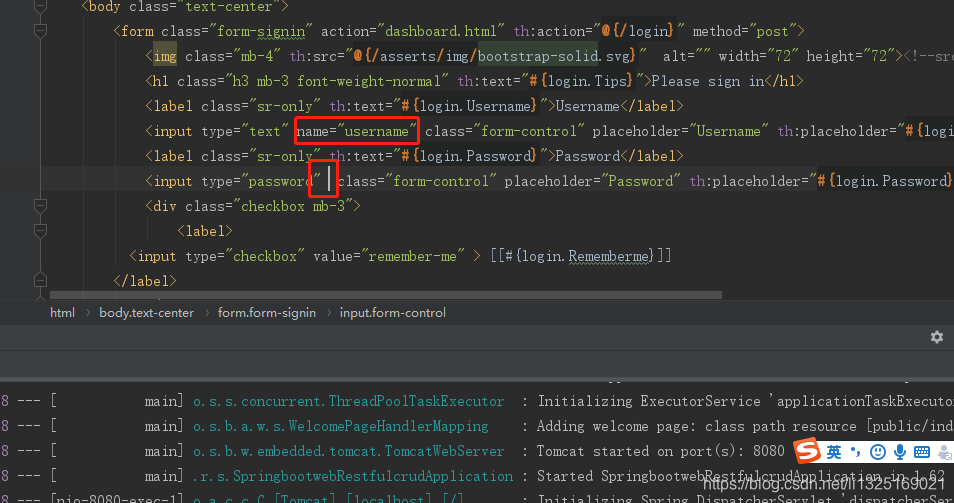This screenshot has width=954, height=503.
Task: Click the name="username" attribute in code
Action: click(x=357, y=131)
